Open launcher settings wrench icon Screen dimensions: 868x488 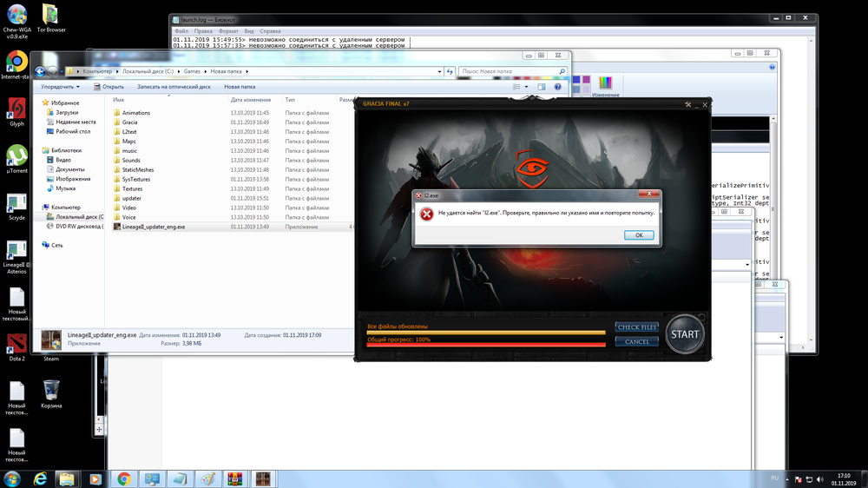click(x=688, y=104)
